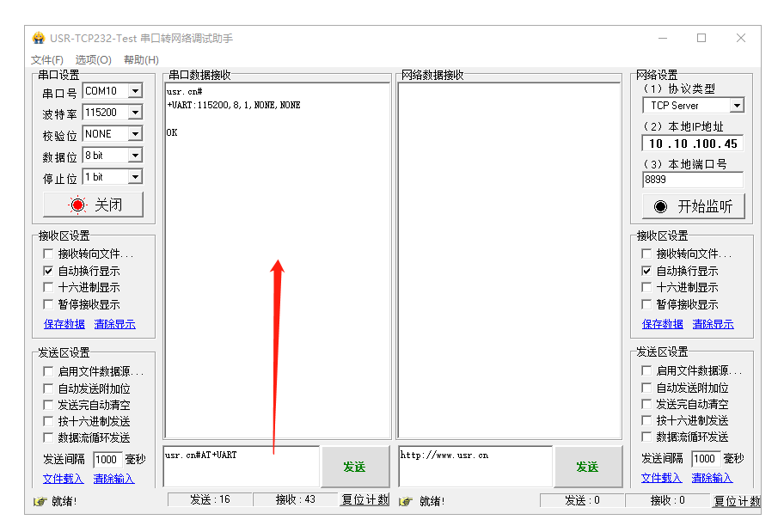Click the serial 发送:16 counter

point(210,499)
